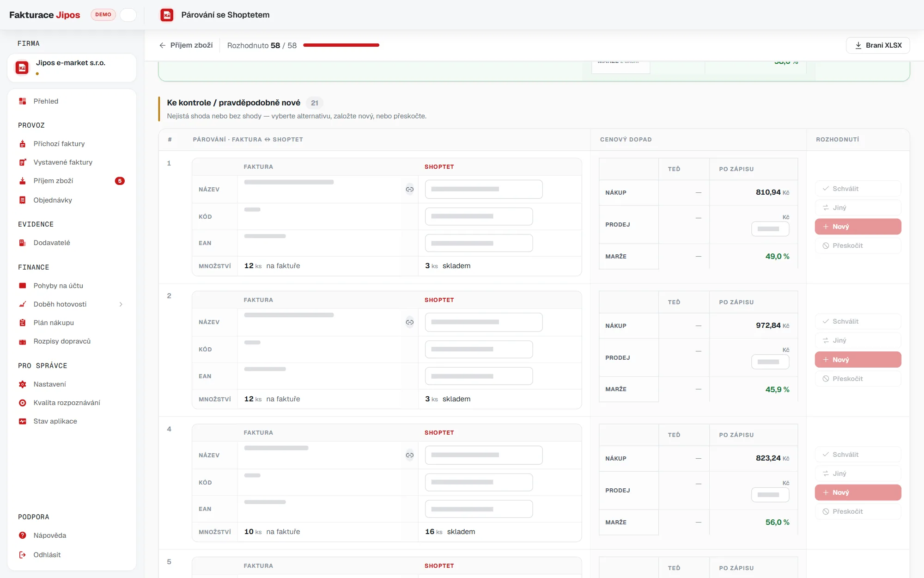Open the Přehled dashboard icon

point(22,101)
